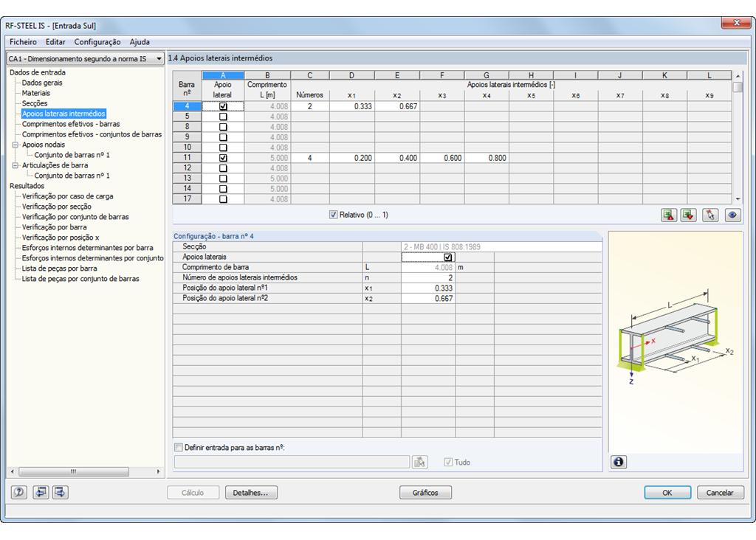Click the pick-member-graphically cursor icon above the Configuração table
The image size is (756, 540).
coord(710,215)
